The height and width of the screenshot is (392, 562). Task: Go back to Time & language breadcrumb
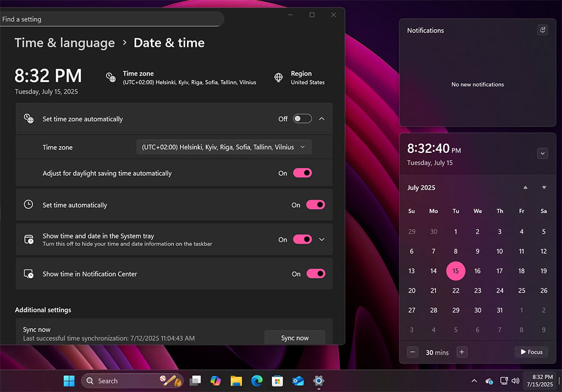[x=65, y=43]
